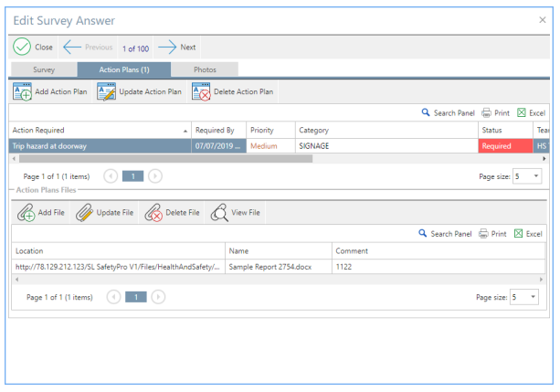Select the Sample Report 2754.docx file row

click(x=278, y=266)
